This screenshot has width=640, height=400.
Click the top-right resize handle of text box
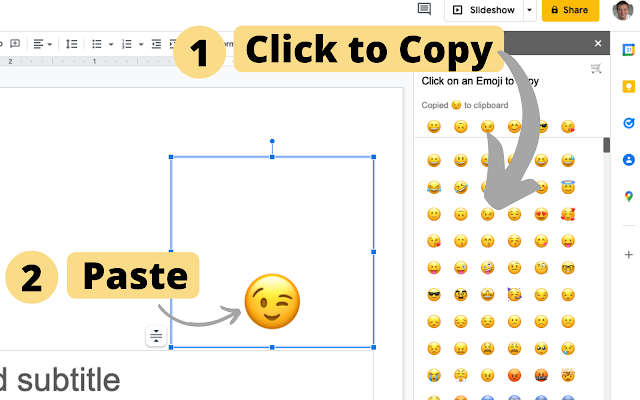373,157
